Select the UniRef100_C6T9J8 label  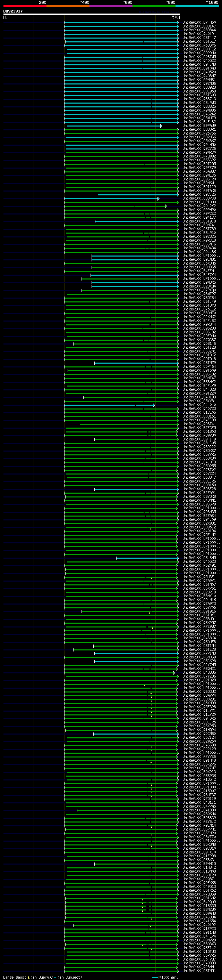pos(199,221)
